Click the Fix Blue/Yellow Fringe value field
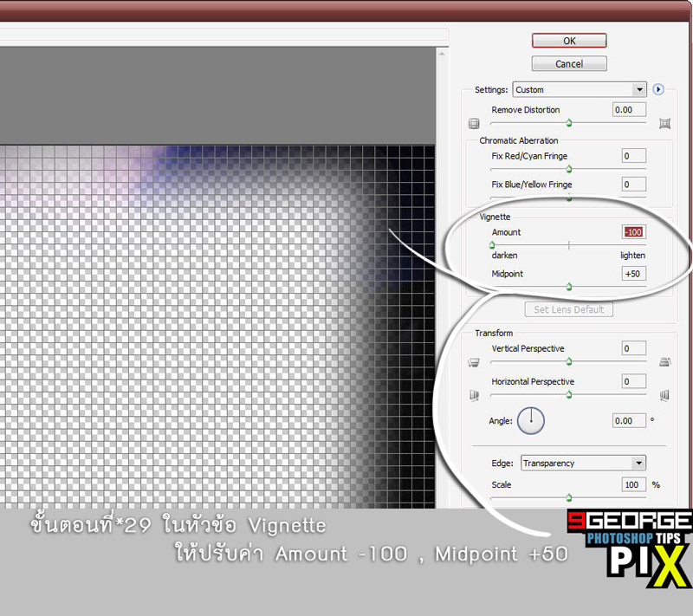This screenshot has height=616, width=693. [634, 185]
